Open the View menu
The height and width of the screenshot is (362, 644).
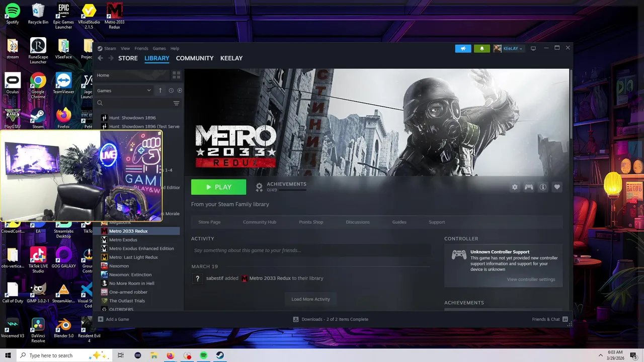point(125,48)
